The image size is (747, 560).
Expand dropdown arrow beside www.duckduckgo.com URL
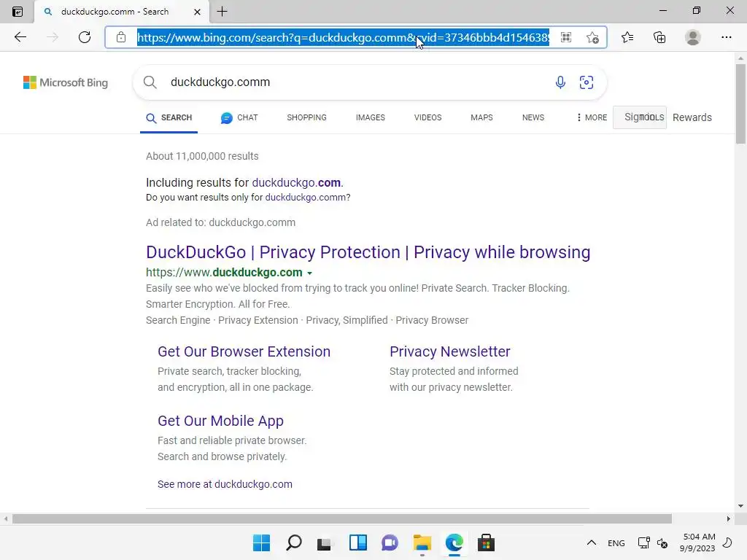(x=309, y=273)
